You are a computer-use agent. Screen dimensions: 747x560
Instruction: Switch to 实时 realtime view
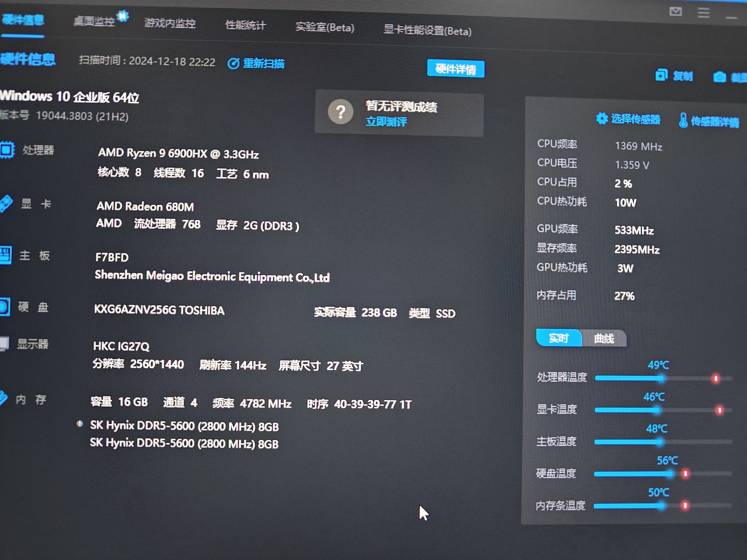pos(558,338)
